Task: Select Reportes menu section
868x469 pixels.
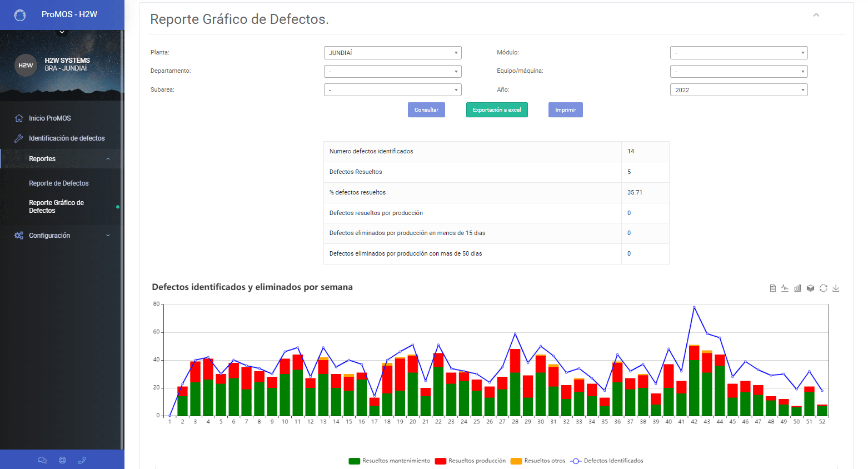Action: 61,159
